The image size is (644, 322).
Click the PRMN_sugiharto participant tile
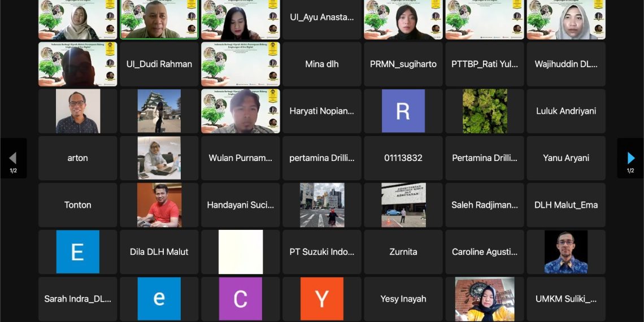coord(403,64)
